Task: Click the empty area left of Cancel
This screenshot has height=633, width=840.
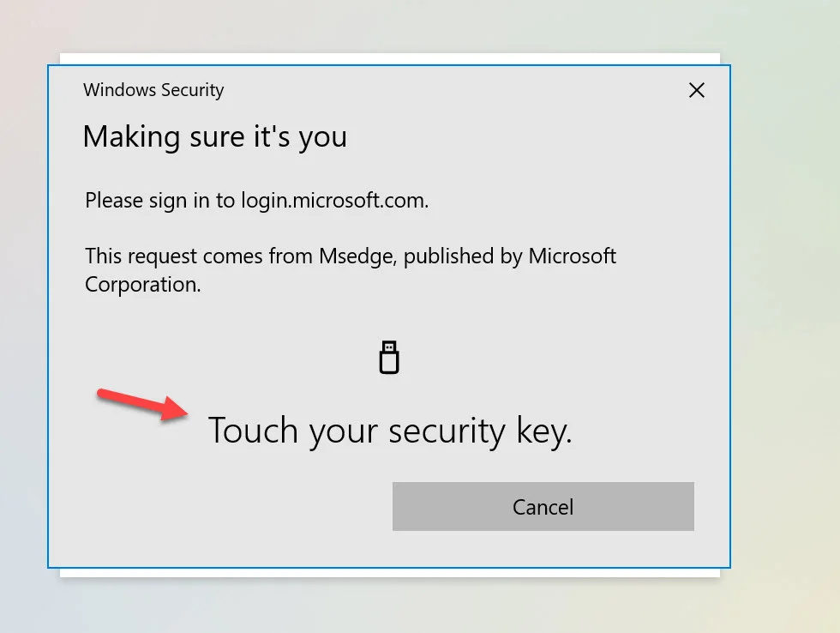Action: (219, 507)
